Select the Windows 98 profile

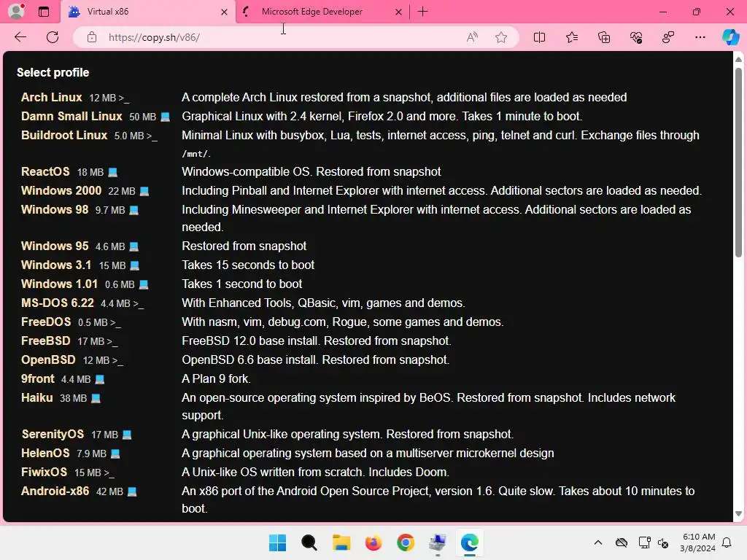coord(55,209)
